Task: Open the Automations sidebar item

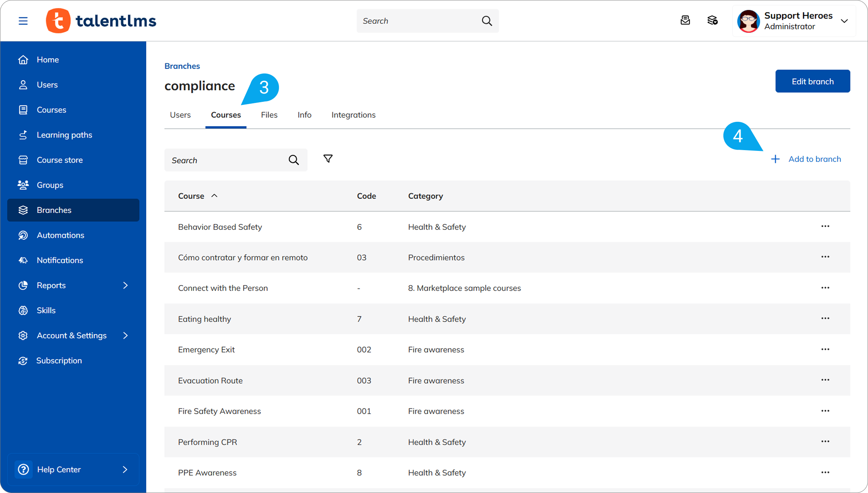Action: coord(60,235)
